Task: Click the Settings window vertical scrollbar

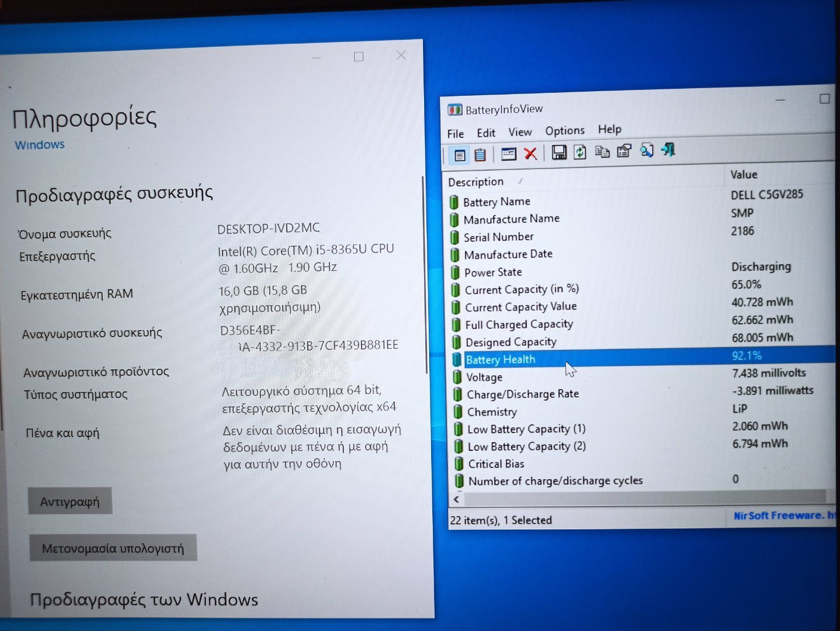Action: [425, 275]
